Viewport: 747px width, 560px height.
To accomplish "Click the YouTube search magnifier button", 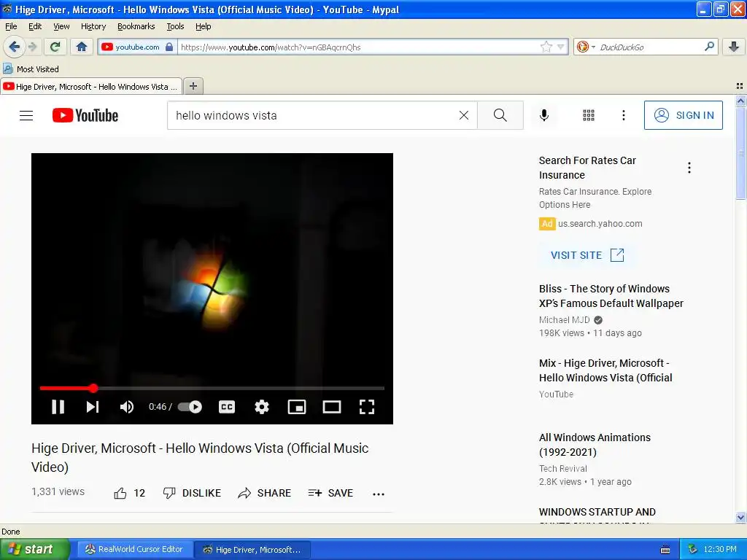I will point(500,115).
